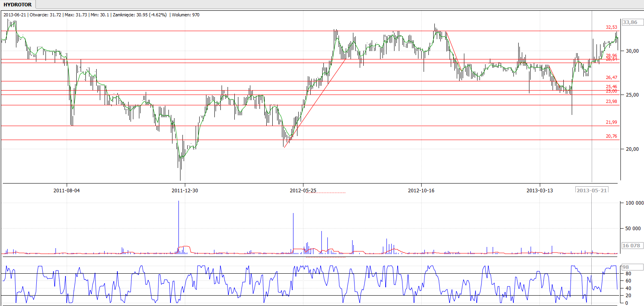Click the 21,99 level label

pyautogui.click(x=611, y=122)
